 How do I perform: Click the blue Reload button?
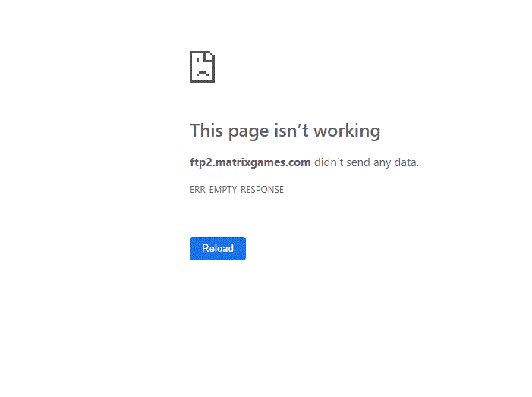coord(218,248)
